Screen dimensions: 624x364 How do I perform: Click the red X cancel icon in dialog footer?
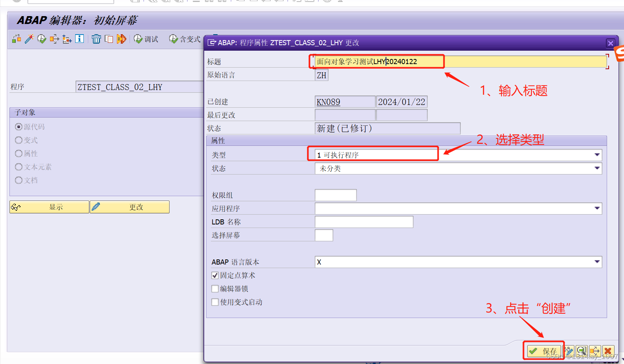tap(608, 351)
